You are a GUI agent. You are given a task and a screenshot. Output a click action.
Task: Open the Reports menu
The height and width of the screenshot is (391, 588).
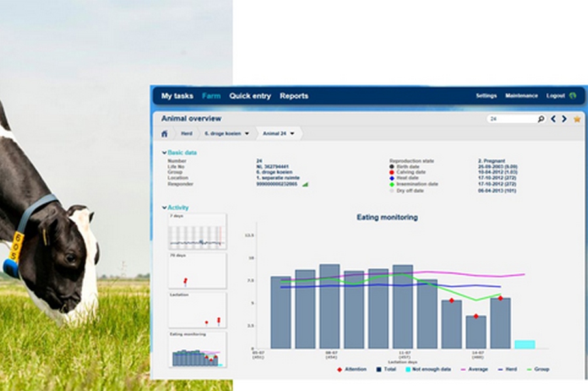[294, 96]
